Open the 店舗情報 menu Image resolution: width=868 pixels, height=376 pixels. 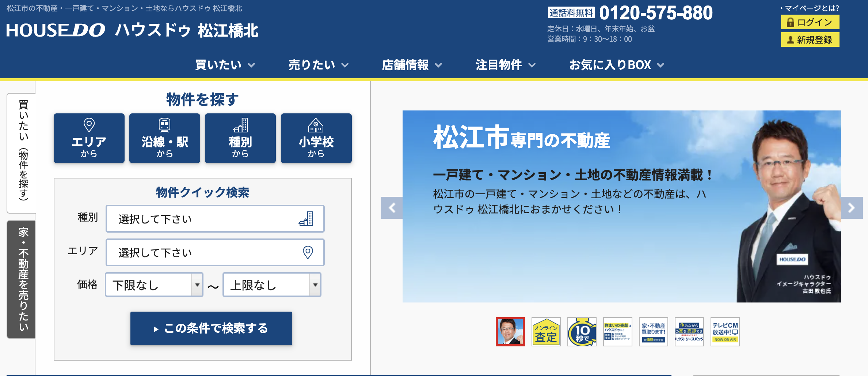coord(412,65)
